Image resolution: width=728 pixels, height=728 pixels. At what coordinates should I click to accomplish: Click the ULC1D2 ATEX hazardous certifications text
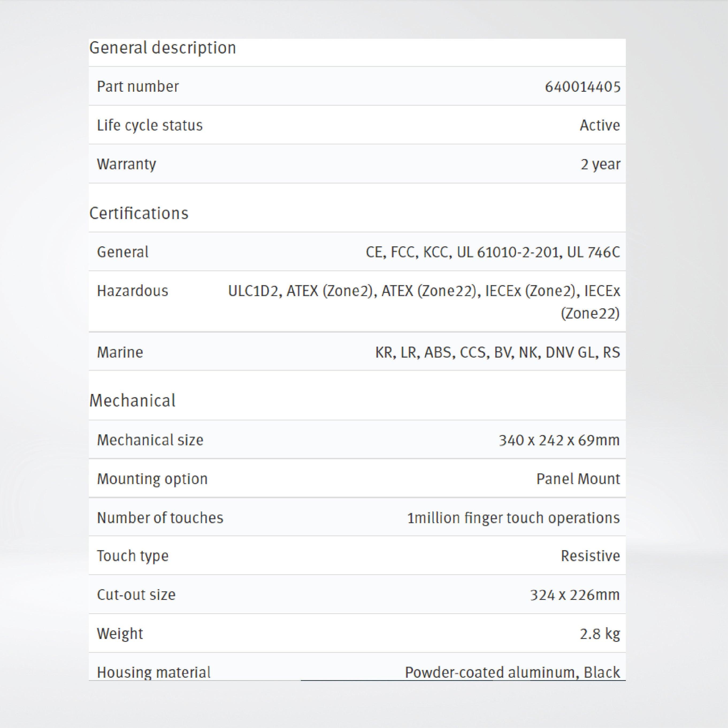(424, 291)
